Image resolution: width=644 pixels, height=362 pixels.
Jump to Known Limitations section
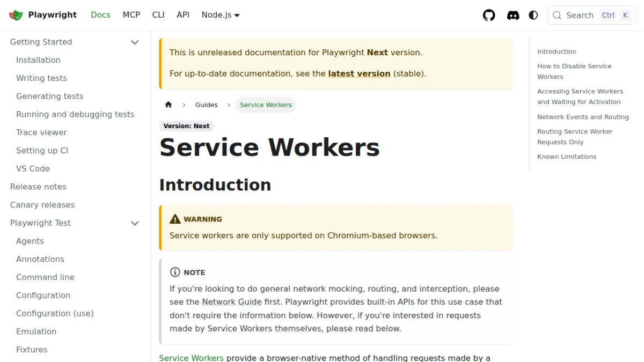[x=567, y=157]
